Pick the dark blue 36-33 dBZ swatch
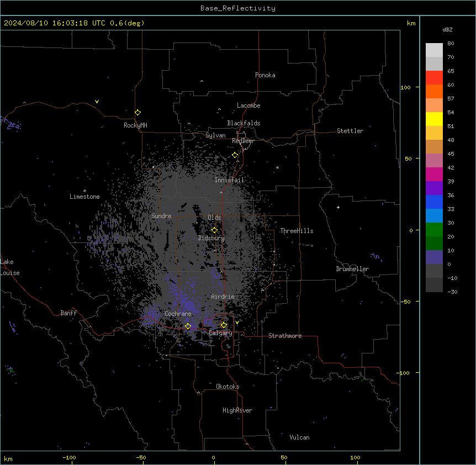476x465 pixels. 434,202
